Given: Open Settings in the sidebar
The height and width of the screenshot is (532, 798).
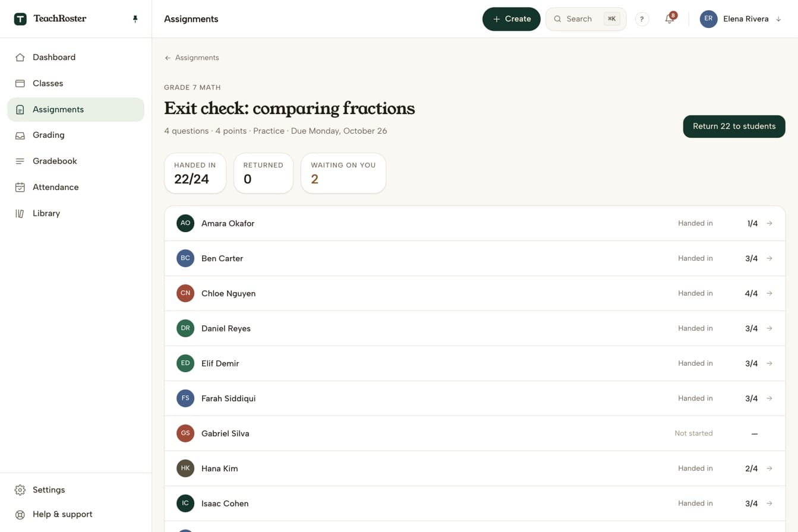Looking at the screenshot, I should click(x=75, y=490).
